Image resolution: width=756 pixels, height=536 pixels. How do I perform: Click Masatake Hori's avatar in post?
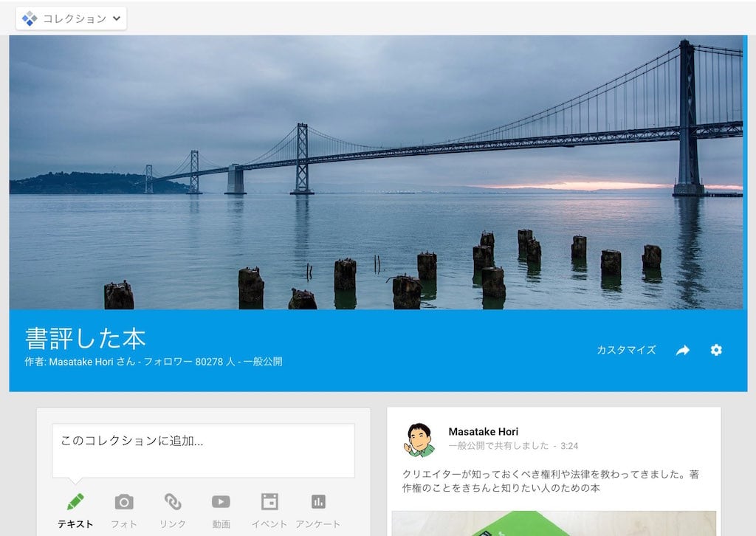[419, 439]
